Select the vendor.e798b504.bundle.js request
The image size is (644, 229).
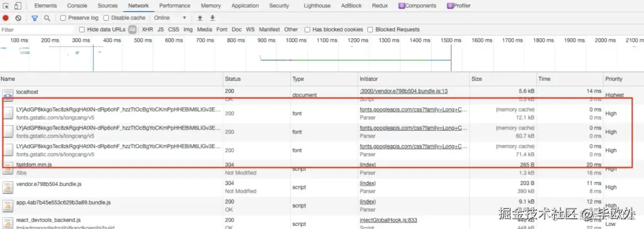[322, 187]
